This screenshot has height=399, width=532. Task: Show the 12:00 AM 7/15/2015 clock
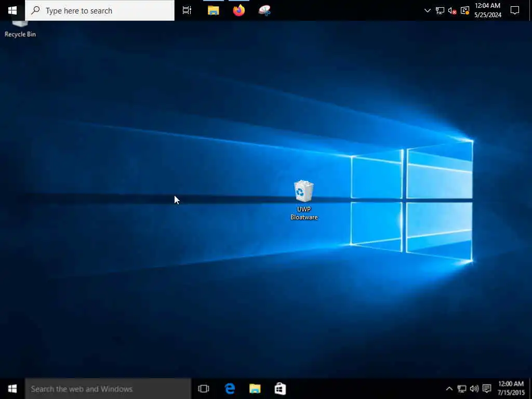511,388
